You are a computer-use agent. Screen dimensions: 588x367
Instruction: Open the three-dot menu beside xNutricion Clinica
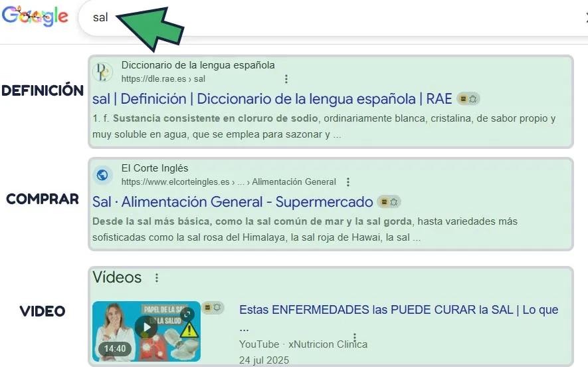click(x=354, y=336)
